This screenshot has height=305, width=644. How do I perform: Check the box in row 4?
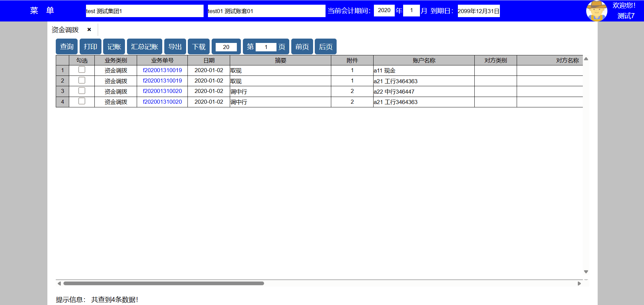click(x=82, y=101)
